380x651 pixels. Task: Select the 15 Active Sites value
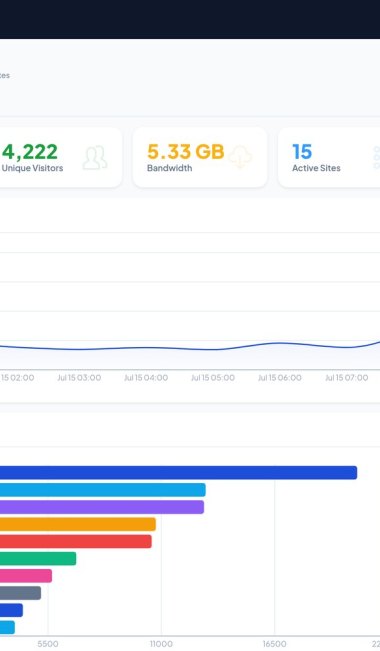point(302,152)
